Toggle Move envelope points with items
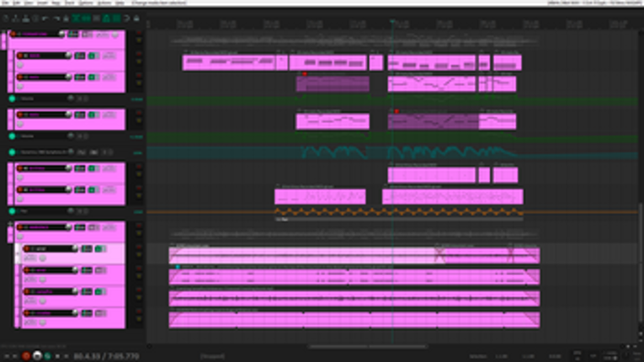The image size is (644, 362). click(106, 19)
